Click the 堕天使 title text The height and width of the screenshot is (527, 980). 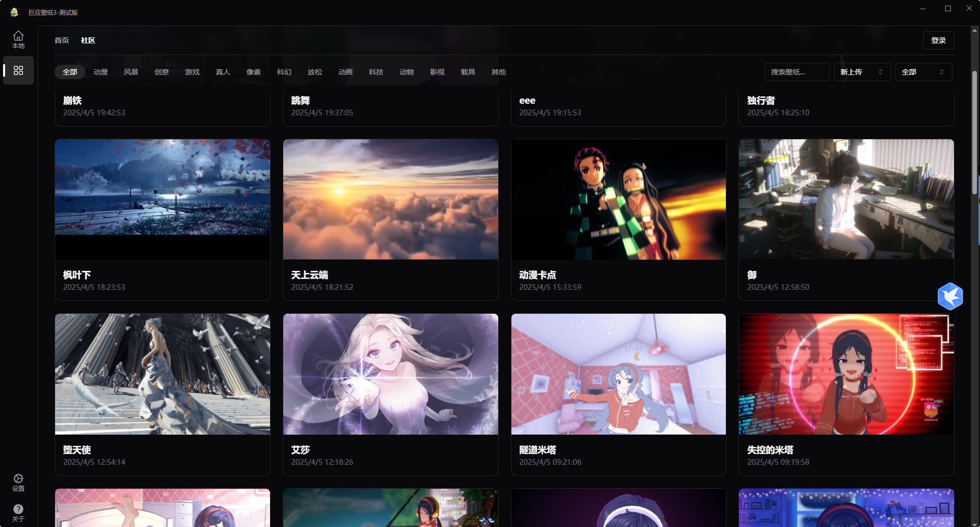[x=77, y=450]
